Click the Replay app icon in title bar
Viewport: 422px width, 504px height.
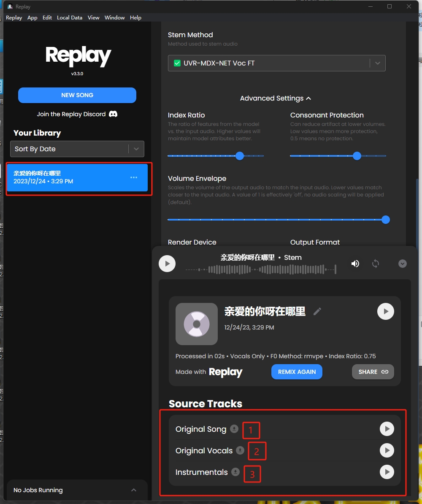click(10, 6)
